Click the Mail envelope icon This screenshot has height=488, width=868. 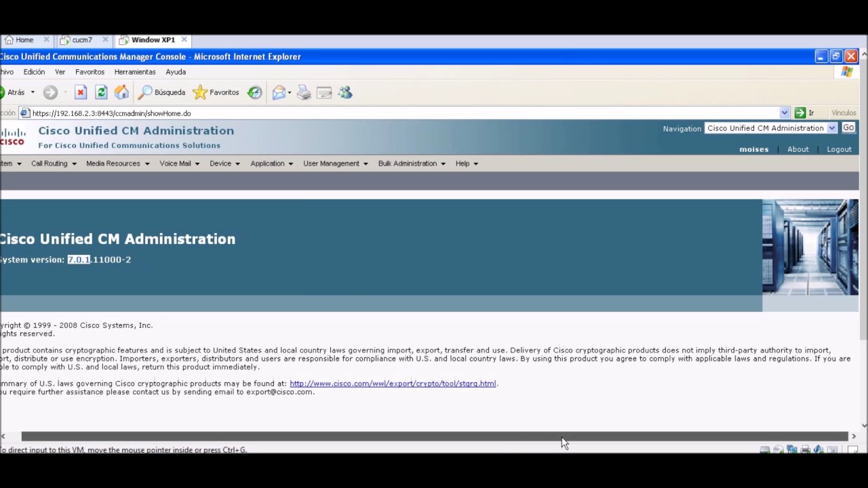click(x=278, y=92)
